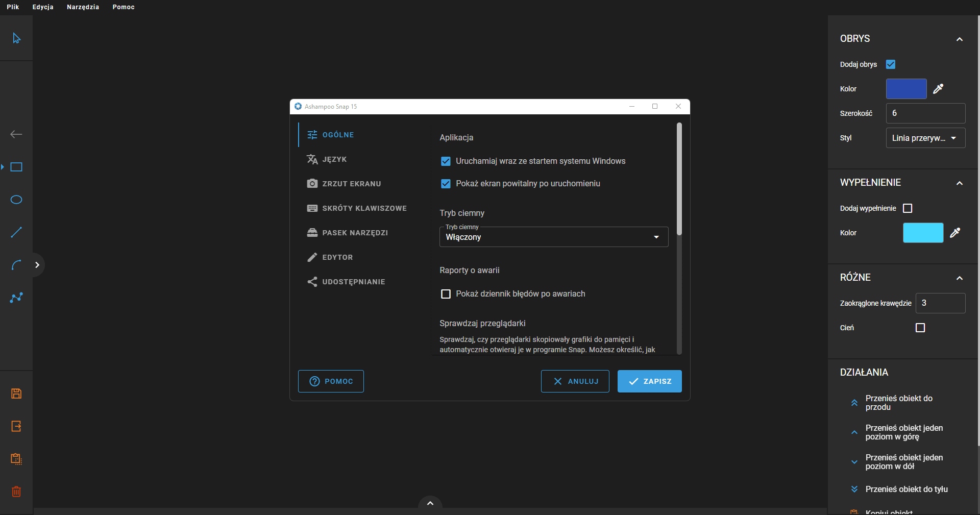Viewport: 980px width, 515px height.
Task: Select the rectangle shape tool
Action: coord(16,167)
